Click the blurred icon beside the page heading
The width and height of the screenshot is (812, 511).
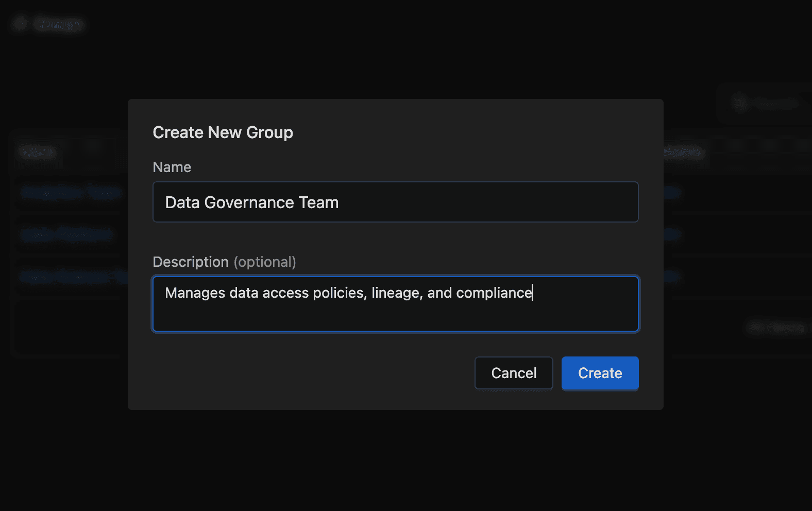(20, 24)
